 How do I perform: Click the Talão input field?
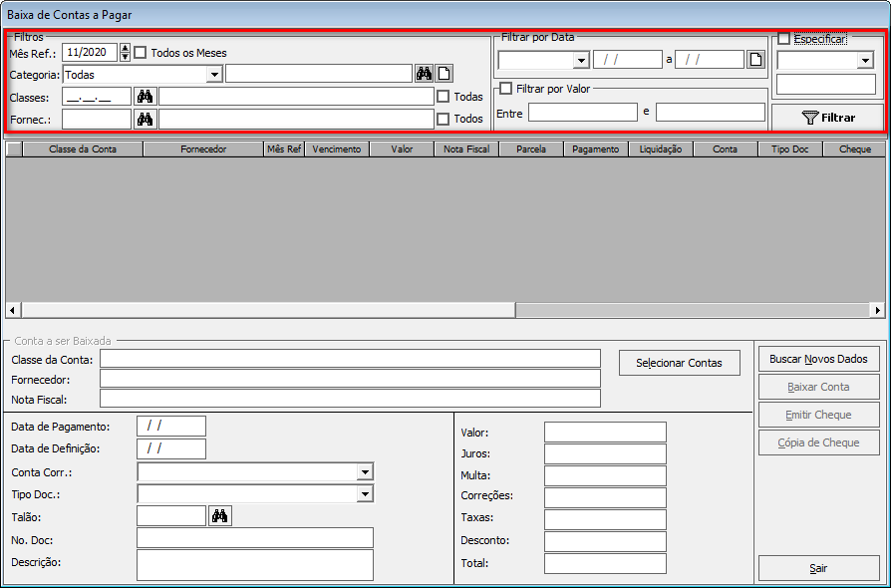coord(171,516)
